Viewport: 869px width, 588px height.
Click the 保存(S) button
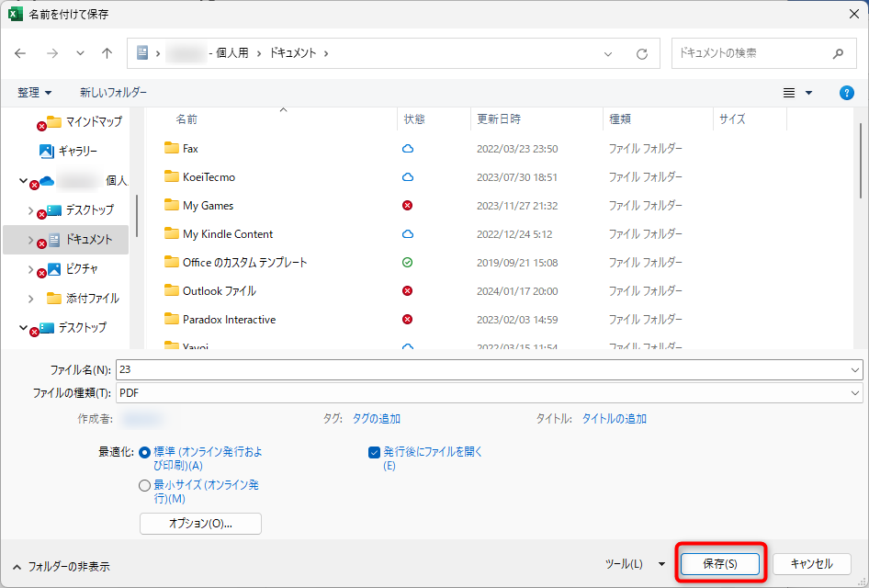tap(720, 564)
